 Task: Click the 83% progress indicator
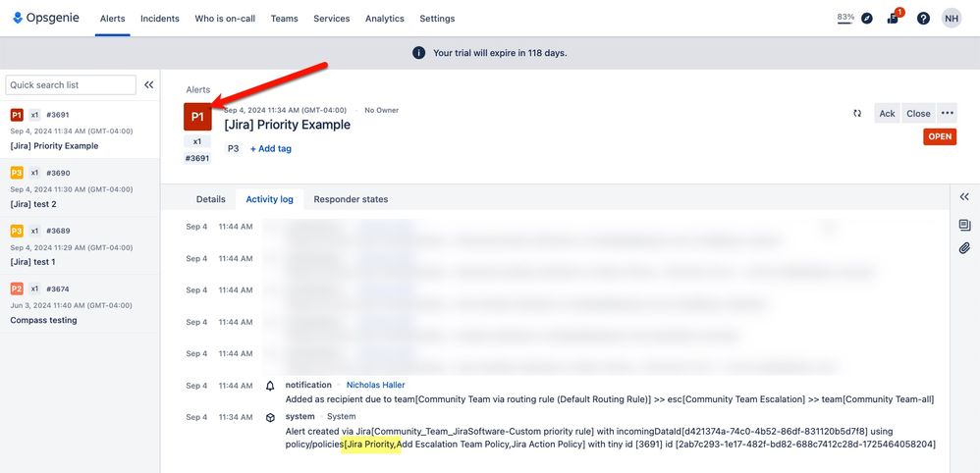pyautogui.click(x=845, y=18)
